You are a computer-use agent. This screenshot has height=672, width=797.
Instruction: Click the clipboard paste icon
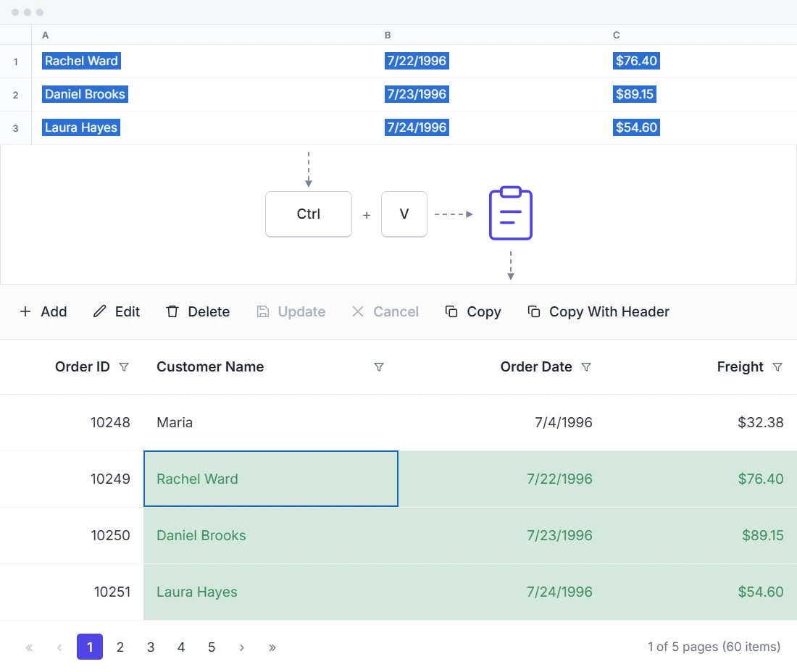pyautogui.click(x=510, y=213)
